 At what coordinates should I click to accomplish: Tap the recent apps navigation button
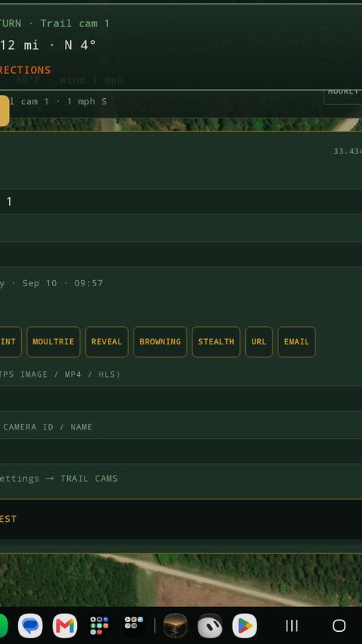[x=292, y=626]
